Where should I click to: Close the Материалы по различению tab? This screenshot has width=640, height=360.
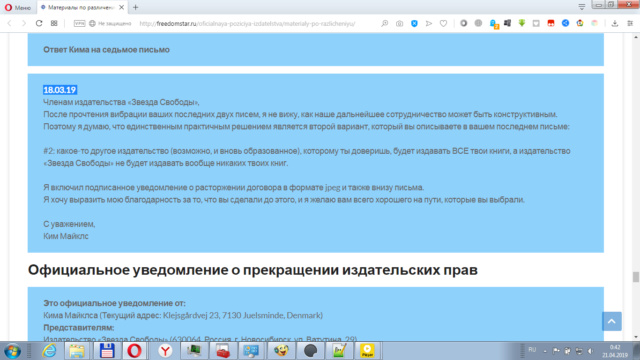(121, 7)
